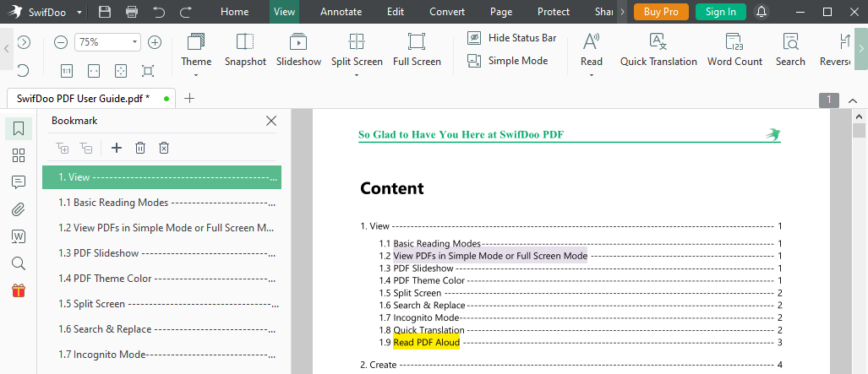The width and height of the screenshot is (868, 374).
Task: Click the vertical scrollbar thumb of document
Action: (859, 131)
